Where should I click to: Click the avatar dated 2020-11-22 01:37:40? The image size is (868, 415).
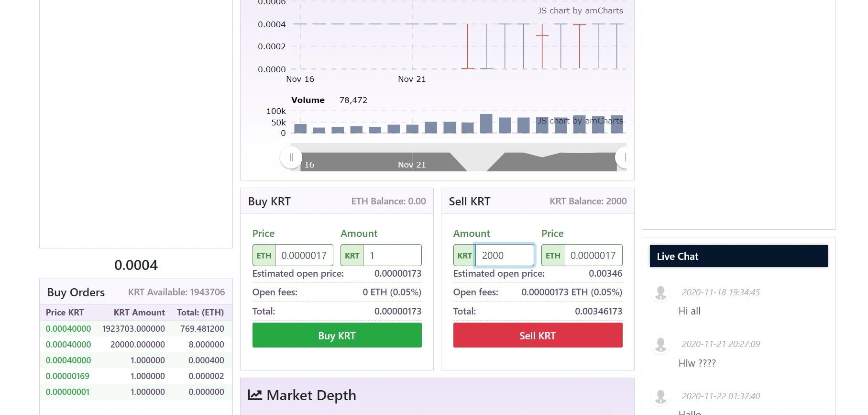pos(661,397)
